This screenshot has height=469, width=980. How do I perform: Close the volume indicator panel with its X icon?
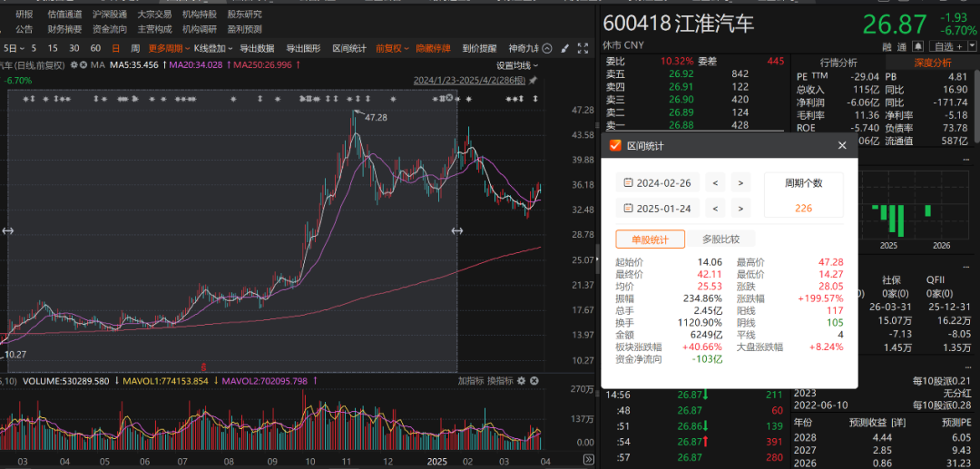534,381
